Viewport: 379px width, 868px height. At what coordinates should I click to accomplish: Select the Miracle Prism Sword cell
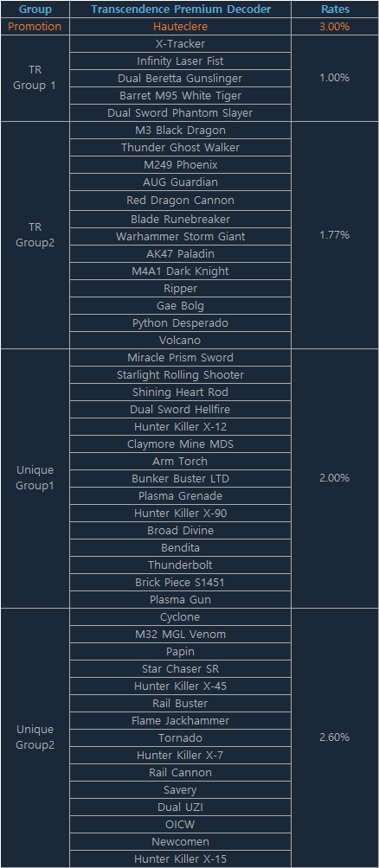click(x=181, y=357)
